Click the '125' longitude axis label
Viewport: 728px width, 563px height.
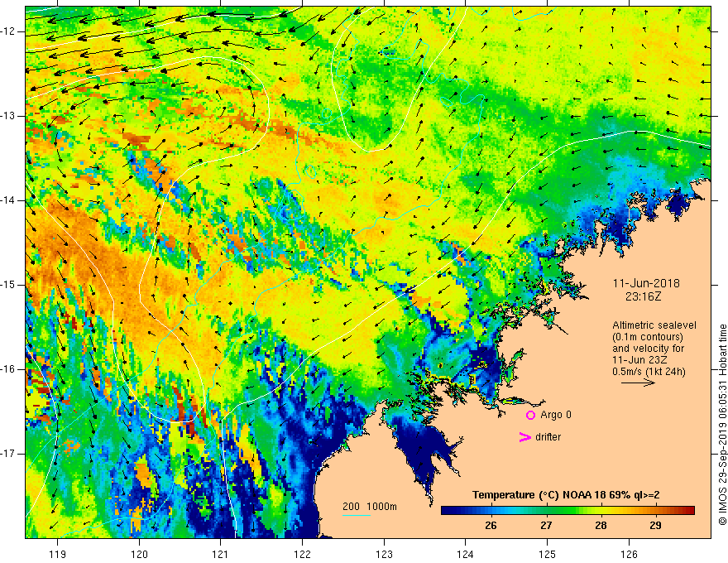pos(548,554)
